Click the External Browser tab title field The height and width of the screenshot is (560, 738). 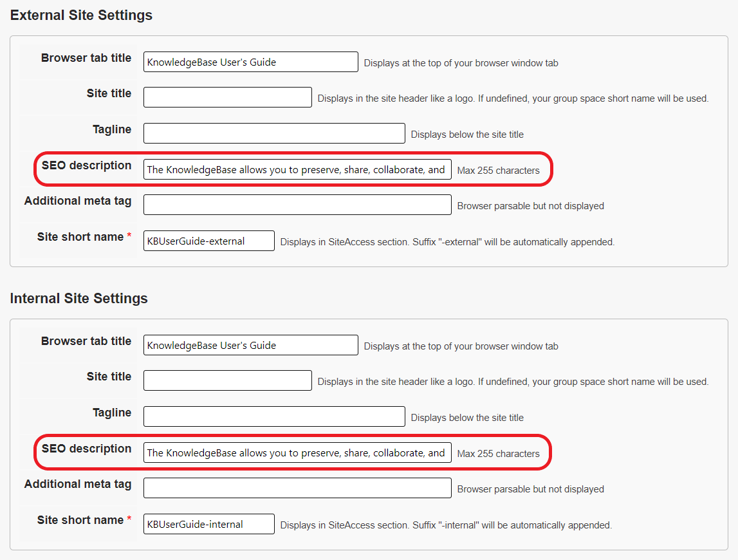250,62
